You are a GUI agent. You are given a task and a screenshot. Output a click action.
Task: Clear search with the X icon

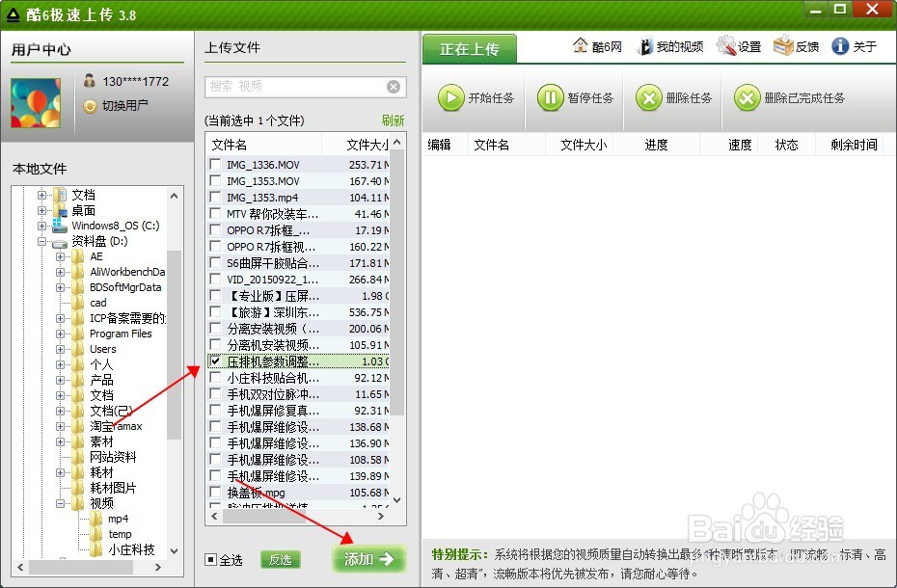[x=394, y=87]
